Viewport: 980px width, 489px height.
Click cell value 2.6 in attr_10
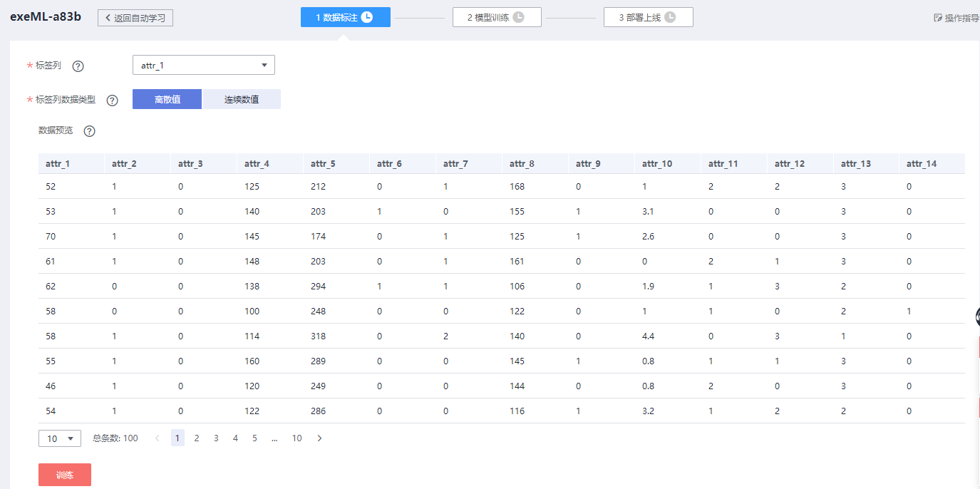point(649,237)
